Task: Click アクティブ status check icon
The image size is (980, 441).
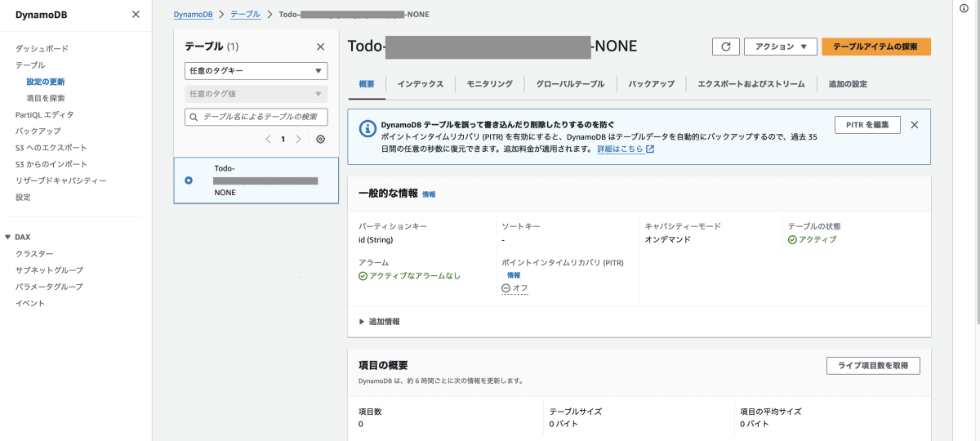Action: point(792,239)
